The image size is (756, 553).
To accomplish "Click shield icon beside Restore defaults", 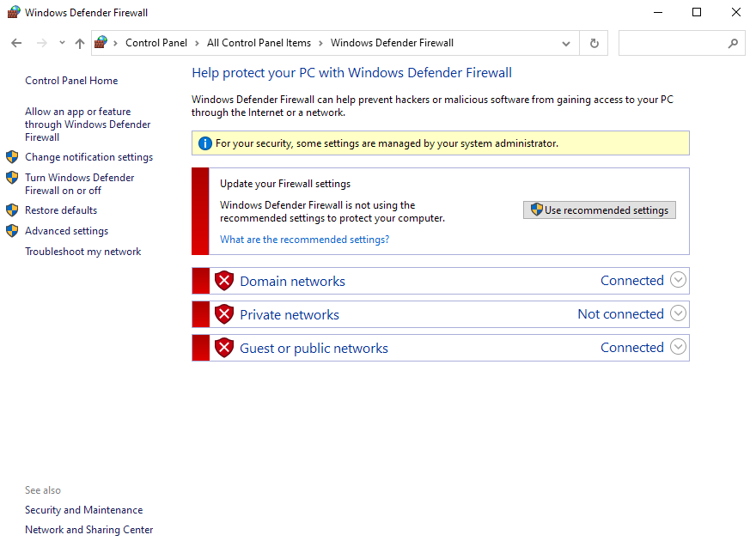I will [12, 210].
